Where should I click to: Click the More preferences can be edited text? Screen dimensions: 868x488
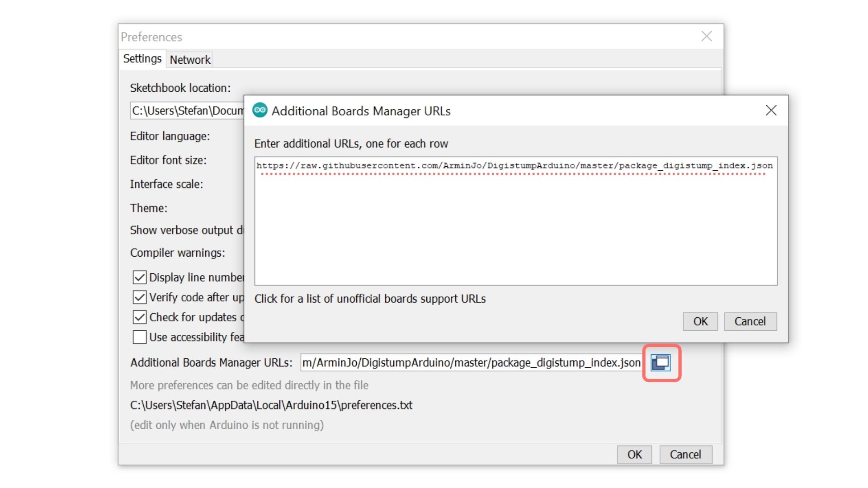(x=249, y=385)
